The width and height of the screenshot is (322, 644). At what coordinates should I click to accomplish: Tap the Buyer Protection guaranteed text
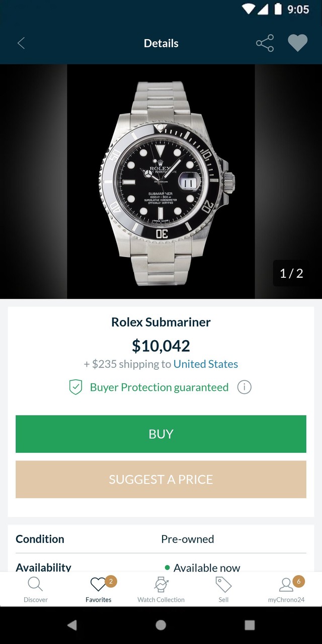[x=159, y=387]
